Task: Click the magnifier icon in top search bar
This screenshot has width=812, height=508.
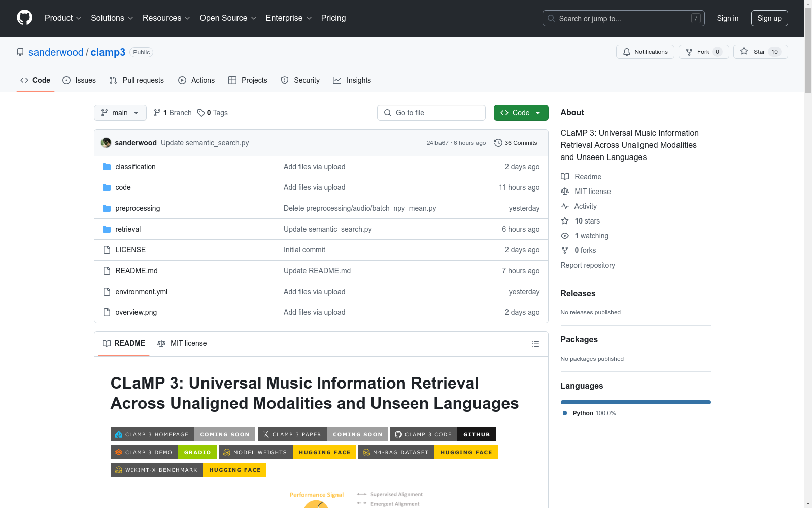Action: click(x=551, y=18)
